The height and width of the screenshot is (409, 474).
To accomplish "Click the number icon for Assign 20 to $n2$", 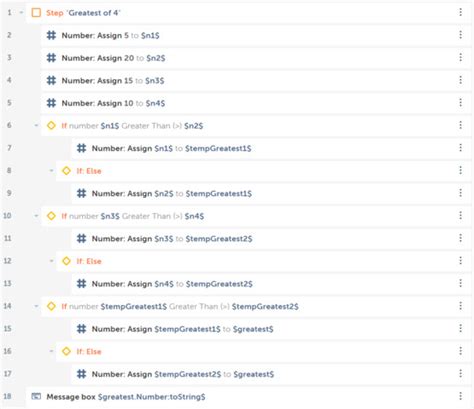I will point(51,58).
